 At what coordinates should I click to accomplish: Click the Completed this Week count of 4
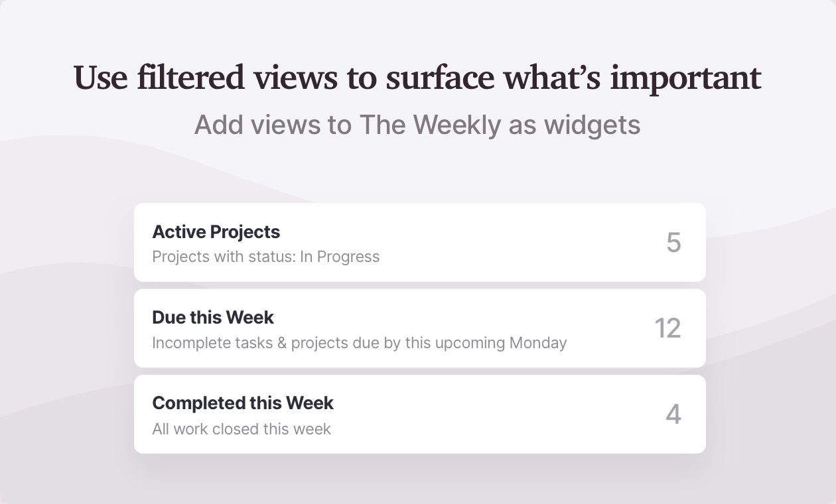[x=673, y=414]
